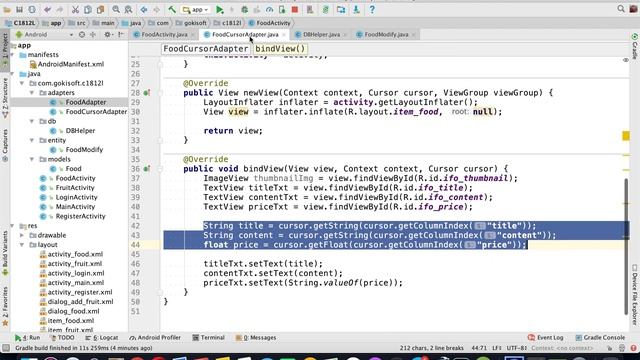Stop the app with red square icon
The image size is (640, 360).
[x=295, y=9]
